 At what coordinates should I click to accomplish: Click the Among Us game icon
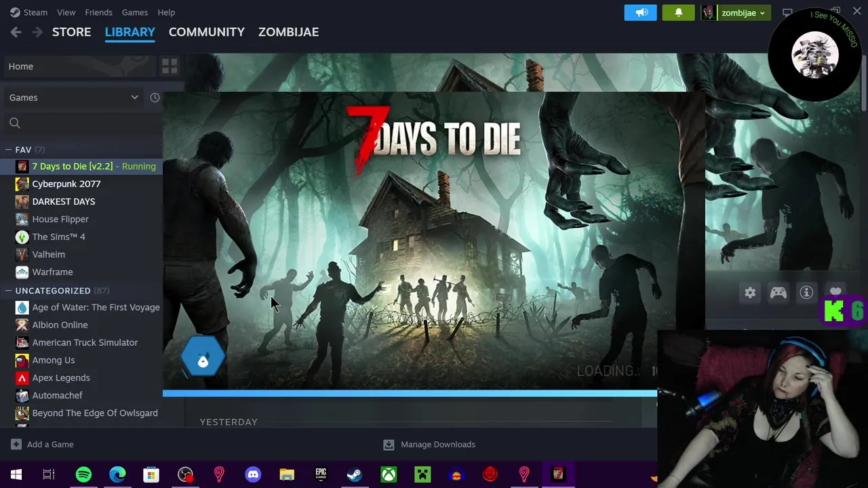(22, 360)
